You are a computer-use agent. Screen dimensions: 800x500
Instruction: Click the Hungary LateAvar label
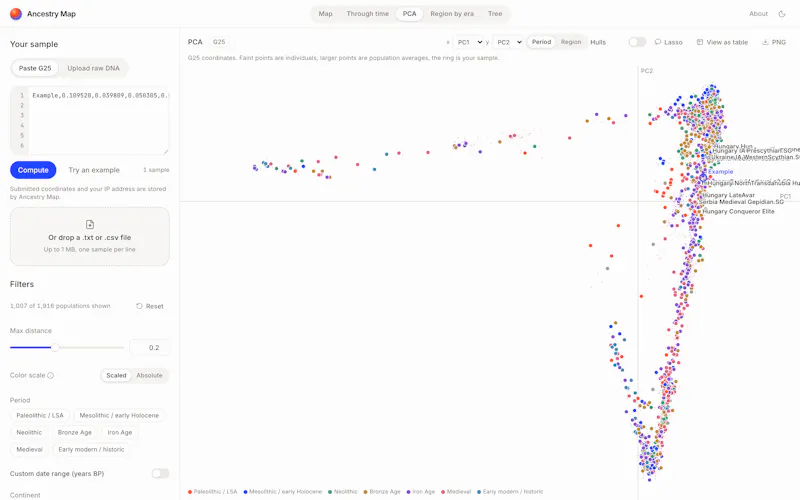point(729,195)
